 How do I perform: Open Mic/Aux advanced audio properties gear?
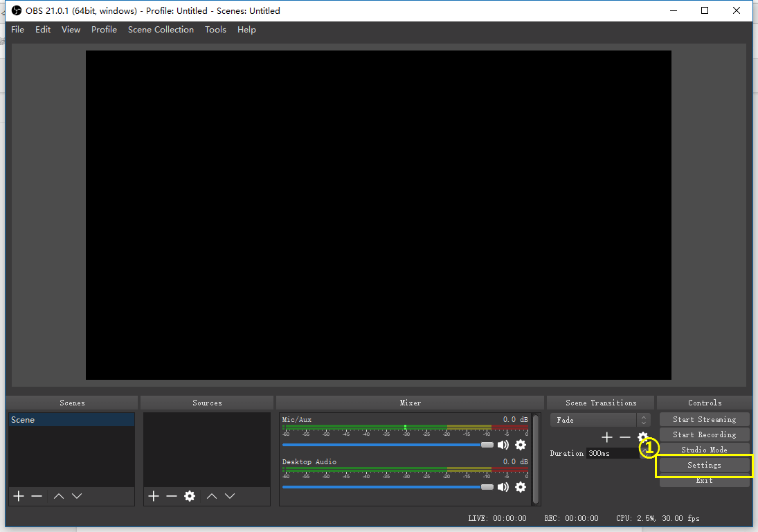[x=521, y=445]
